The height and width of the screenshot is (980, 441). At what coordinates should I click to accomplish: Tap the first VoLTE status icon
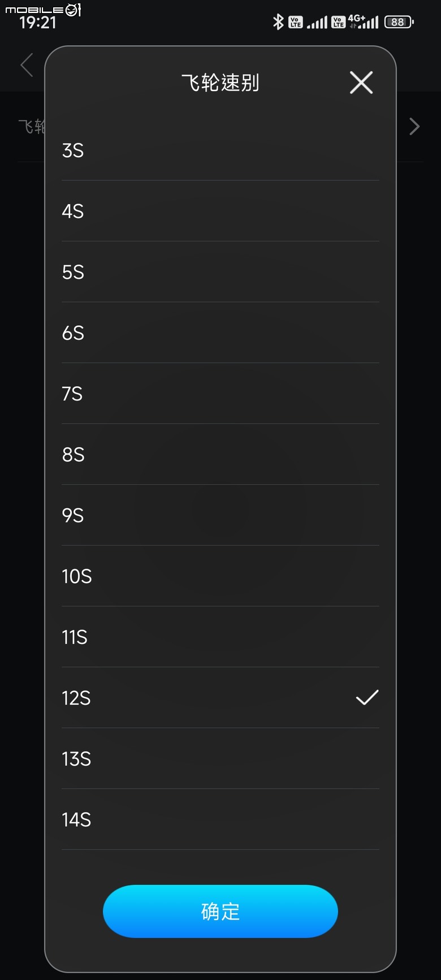point(296,22)
